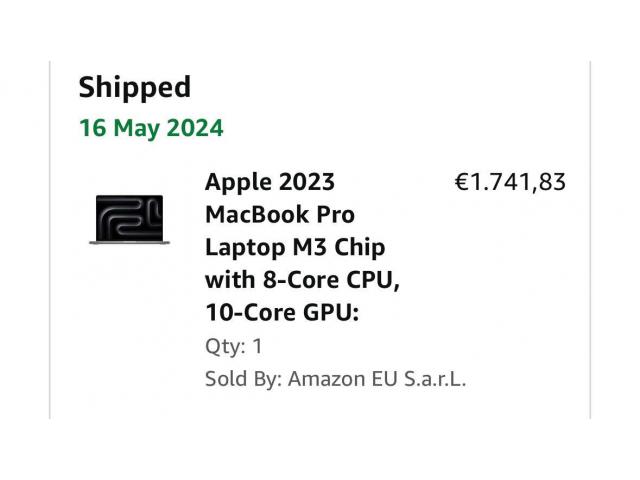The width and height of the screenshot is (640, 480).
Task: Click the word "Apple" in the product title
Action: [x=234, y=183]
